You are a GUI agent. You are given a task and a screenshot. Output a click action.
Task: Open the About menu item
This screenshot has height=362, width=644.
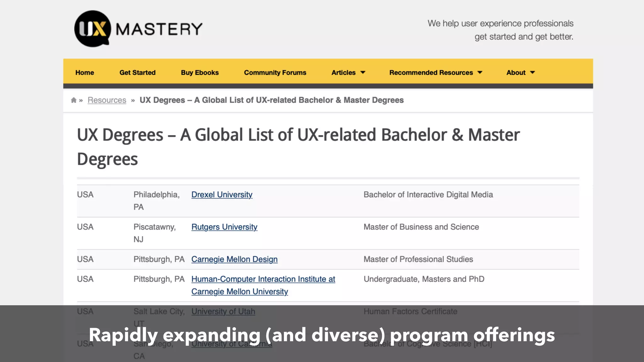coord(516,73)
